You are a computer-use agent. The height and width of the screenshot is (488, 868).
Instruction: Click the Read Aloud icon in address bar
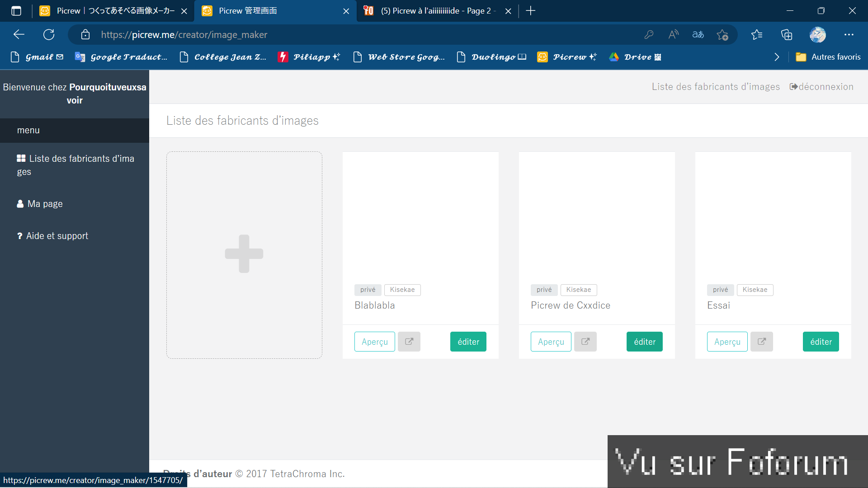674,35
